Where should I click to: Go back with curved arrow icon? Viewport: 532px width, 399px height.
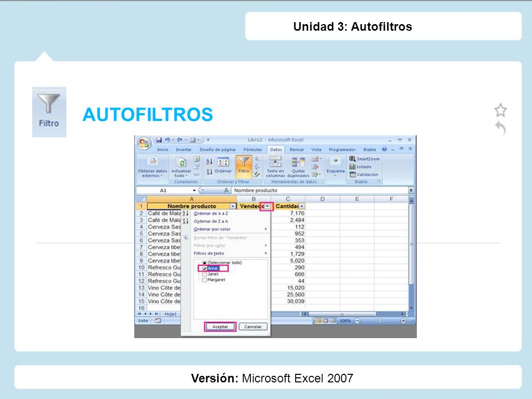coord(500,128)
